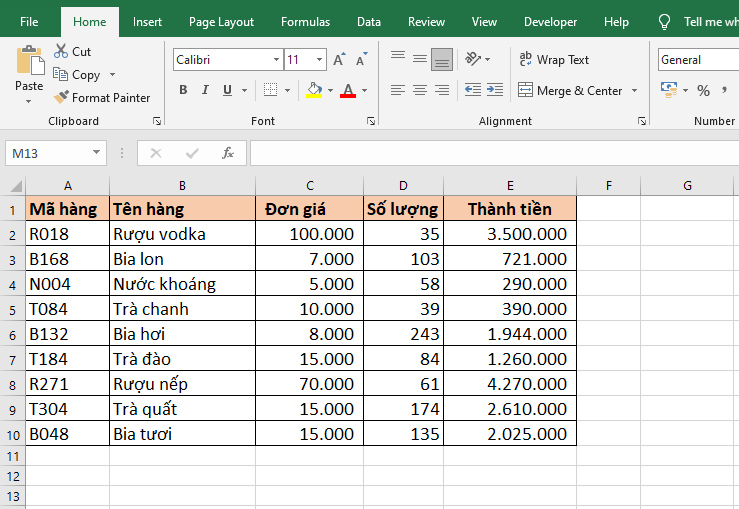Toggle Wrap Text on
Viewport: 739px width, 509px height.
point(554,60)
